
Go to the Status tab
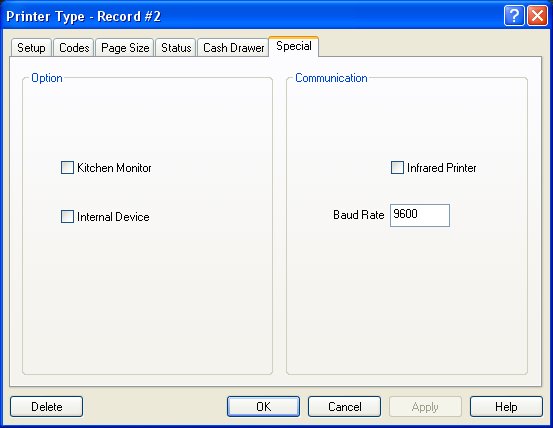(176, 48)
